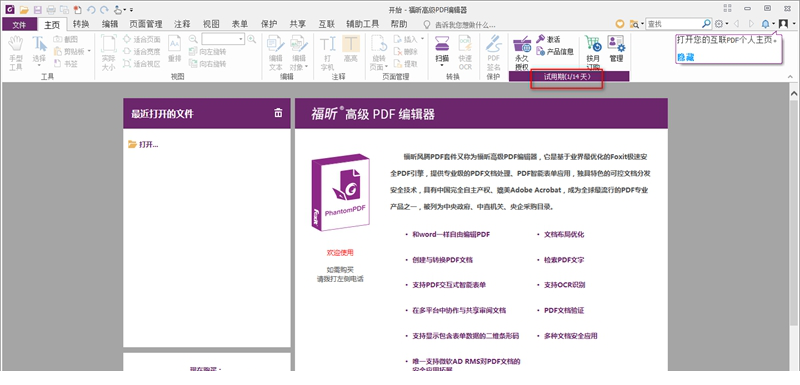
Task: Collapse the ribbon with the chevron
Action: (x=790, y=76)
